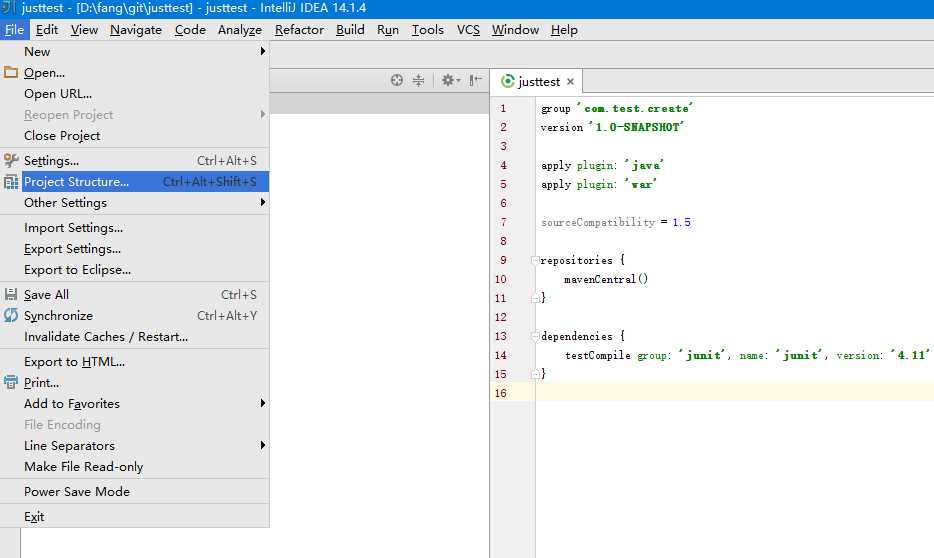The image size is (934, 558).
Task: Click the closing fold marker on line 15
Action: coord(535,374)
